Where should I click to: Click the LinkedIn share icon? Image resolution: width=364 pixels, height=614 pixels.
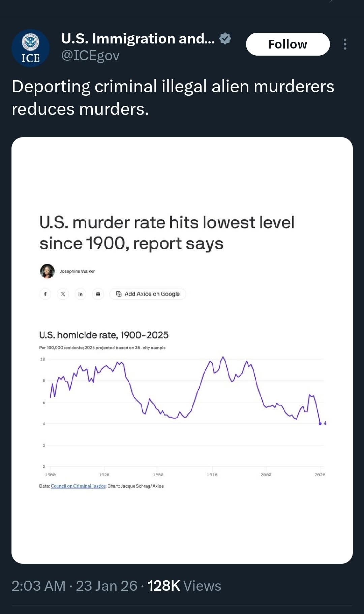click(x=80, y=294)
